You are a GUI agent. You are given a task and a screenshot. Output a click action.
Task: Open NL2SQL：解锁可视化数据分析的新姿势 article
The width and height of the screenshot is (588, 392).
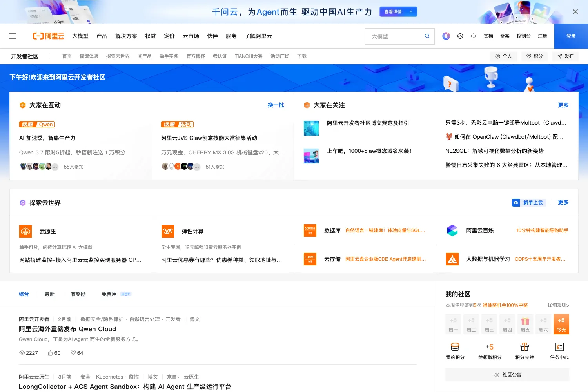coord(494,151)
